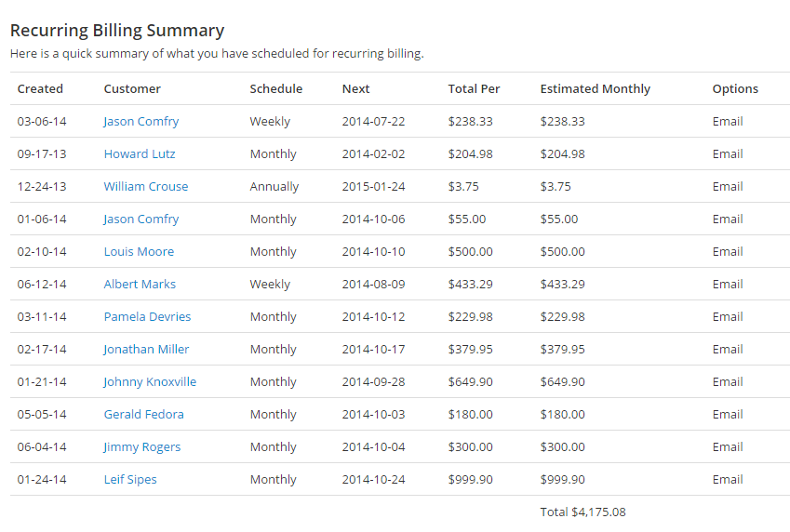Click Email option for Johnny Knoxville

coord(728,382)
